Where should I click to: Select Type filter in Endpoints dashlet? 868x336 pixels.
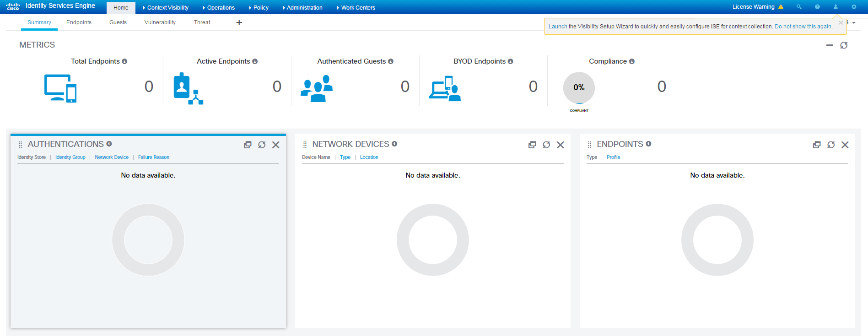592,157
